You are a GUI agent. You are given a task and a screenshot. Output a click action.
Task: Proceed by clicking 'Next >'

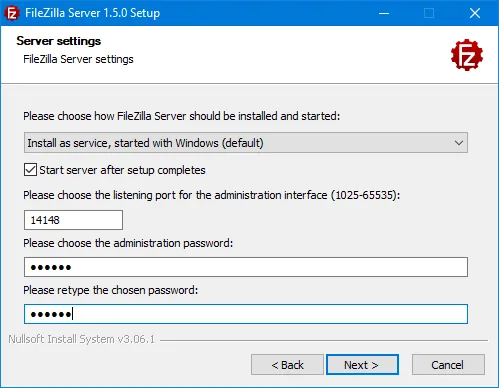[x=362, y=365]
